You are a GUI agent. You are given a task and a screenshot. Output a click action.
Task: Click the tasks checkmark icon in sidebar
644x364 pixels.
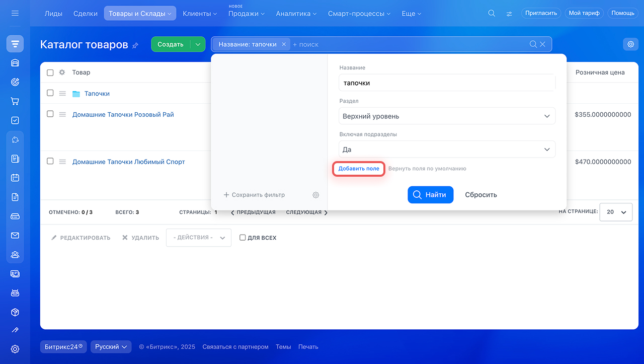coord(15,120)
